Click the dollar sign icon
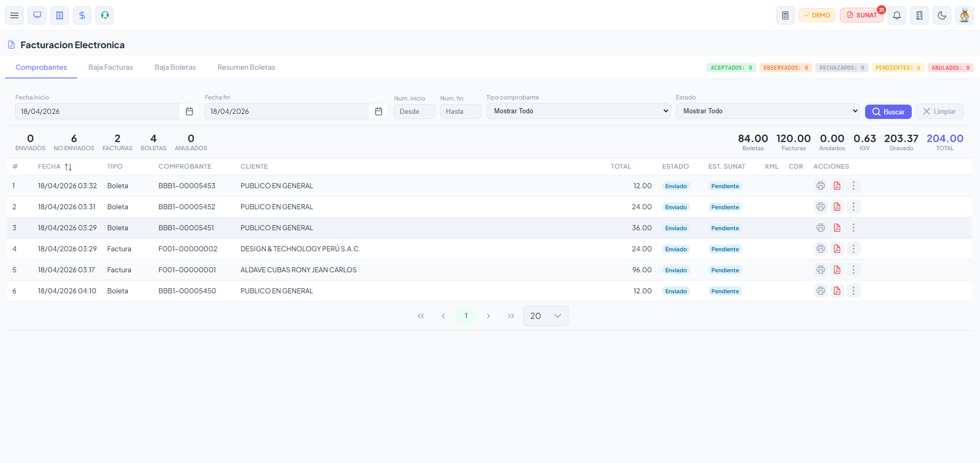980x463 pixels. (x=82, y=15)
